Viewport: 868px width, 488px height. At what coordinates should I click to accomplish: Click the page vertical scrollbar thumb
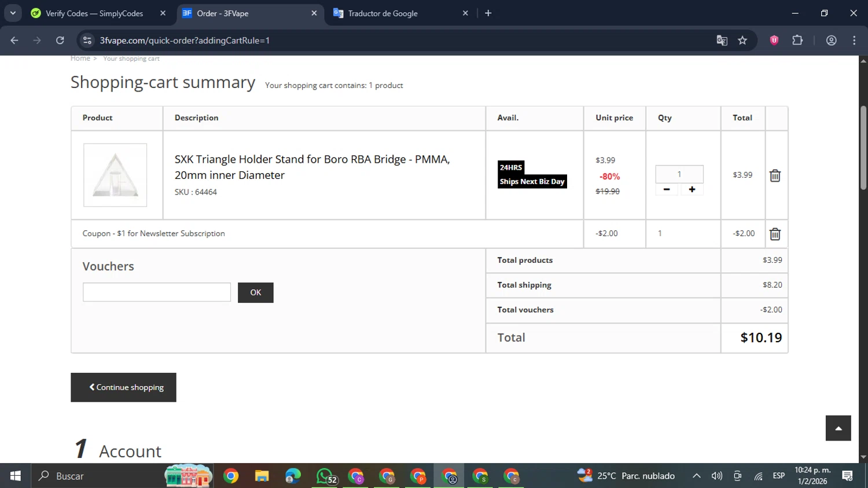[863, 148]
